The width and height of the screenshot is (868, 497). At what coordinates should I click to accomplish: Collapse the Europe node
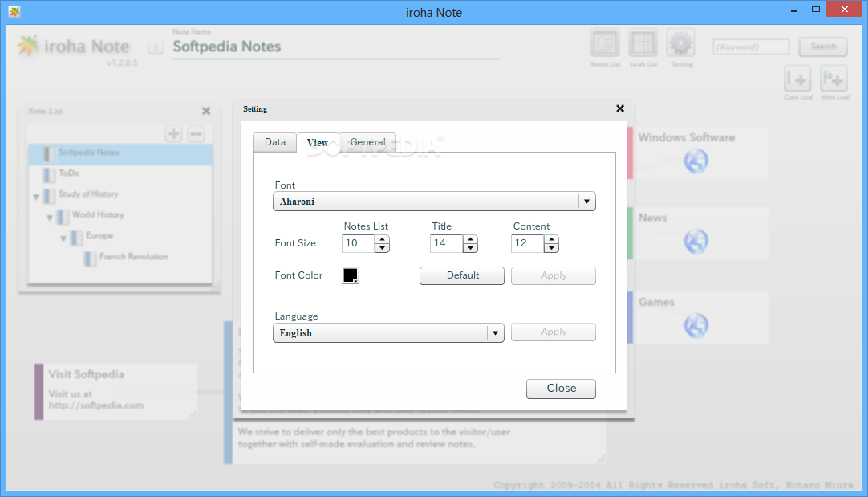pos(63,238)
